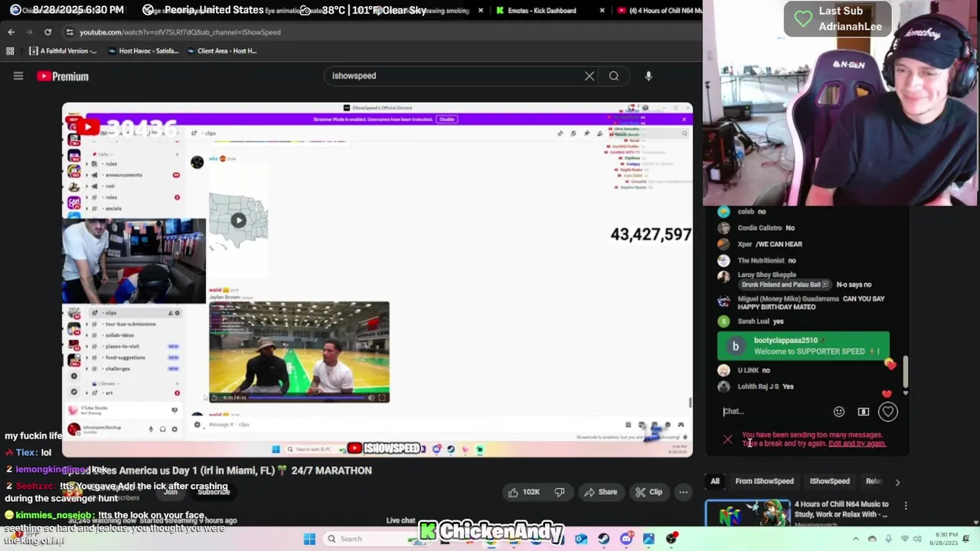Subscribe to the channel
Image resolution: width=980 pixels, height=551 pixels.
click(x=214, y=491)
